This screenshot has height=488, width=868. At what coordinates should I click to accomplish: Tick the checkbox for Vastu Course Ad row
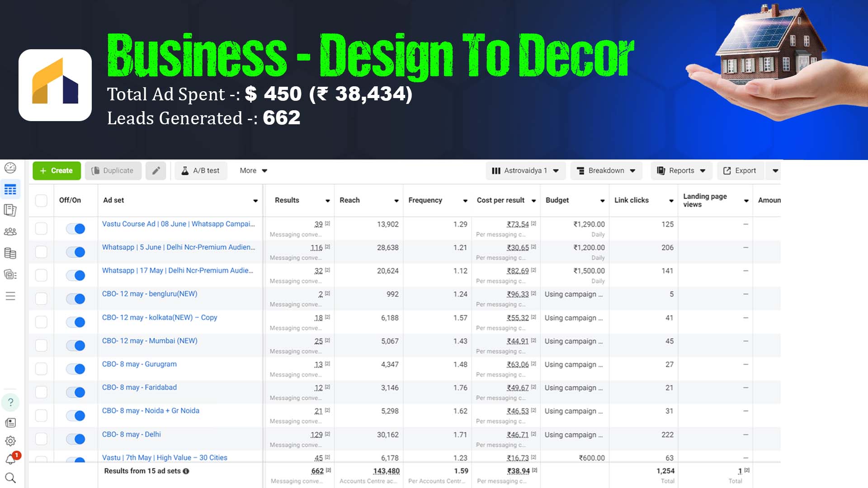[41, 229]
